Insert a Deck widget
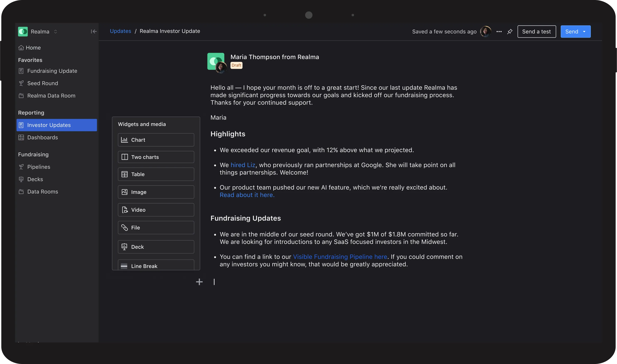The width and height of the screenshot is (617, 364). pyautogui.click(x=156, y=247)
